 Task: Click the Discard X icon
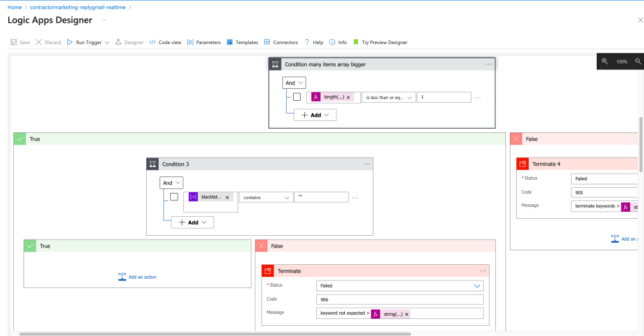38,42
